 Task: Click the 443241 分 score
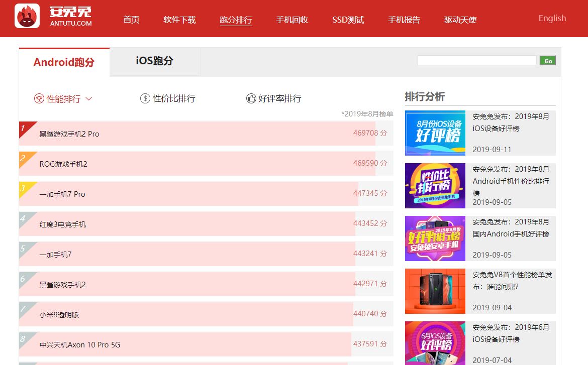pos(370,254)
